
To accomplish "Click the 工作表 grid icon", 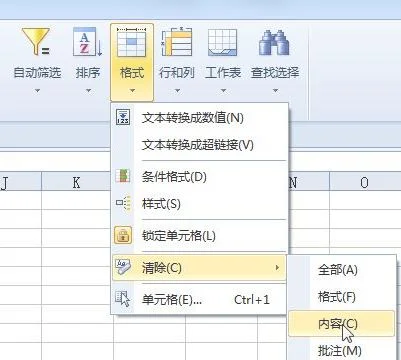I will click(223, 42).
